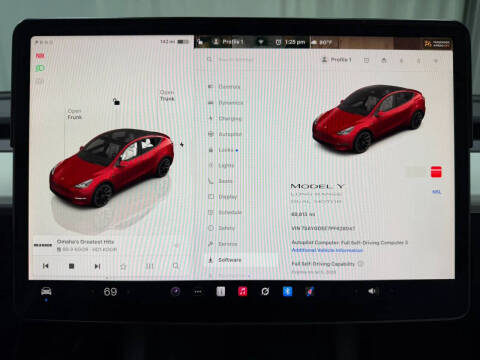Skip to the previous track

pos(46,266)
